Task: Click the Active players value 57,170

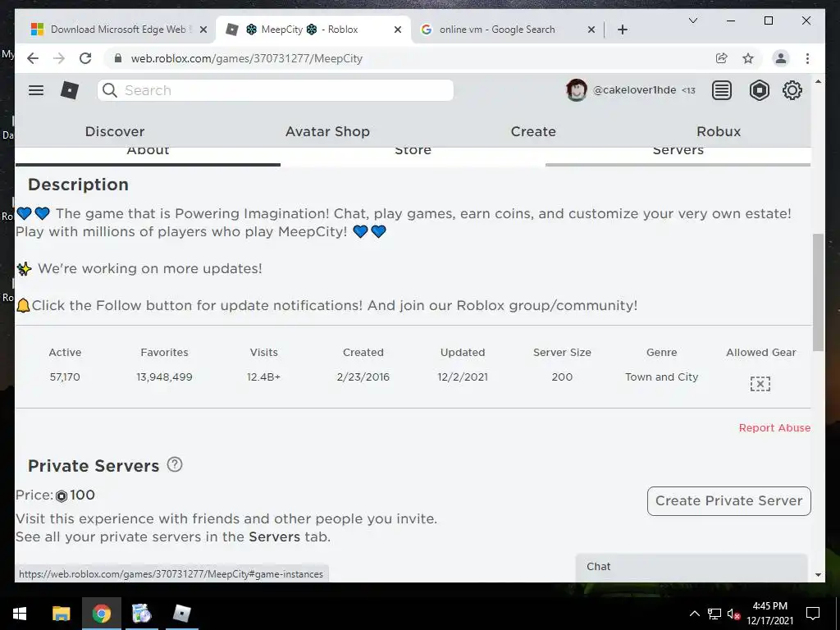Action: 65,377
